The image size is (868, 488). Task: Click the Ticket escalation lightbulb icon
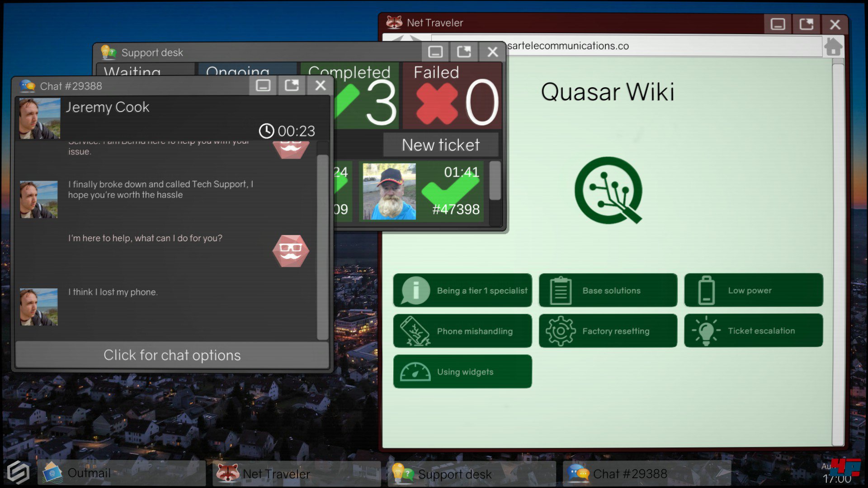(706, 331)
